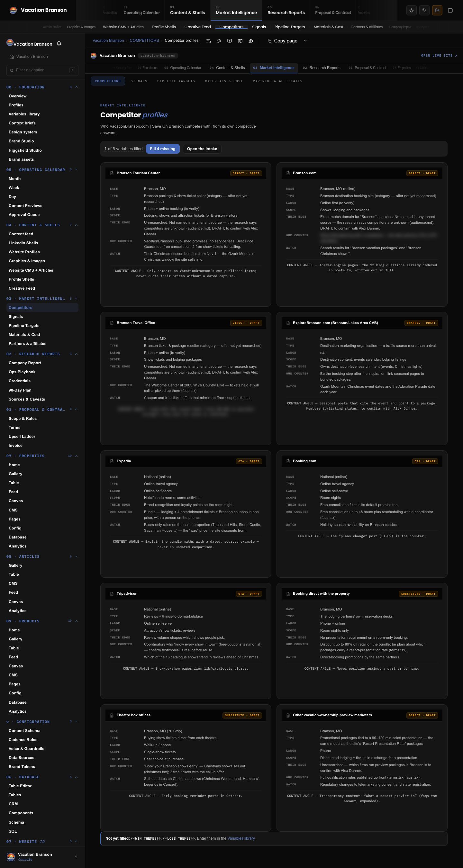Select Materials & Cost in secondary nav bar
Image resolution: width=463 pixels, height=868 pixels.
[328, 27]
